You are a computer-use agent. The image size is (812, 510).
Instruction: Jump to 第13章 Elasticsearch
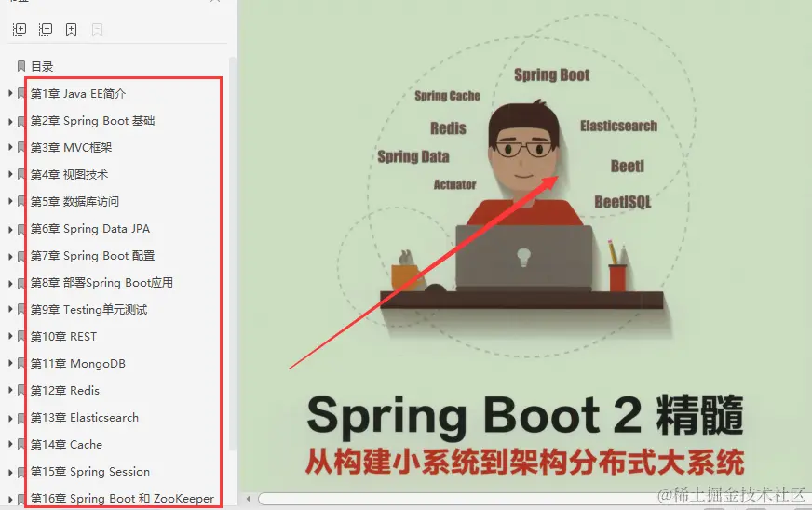pos(85,417)
